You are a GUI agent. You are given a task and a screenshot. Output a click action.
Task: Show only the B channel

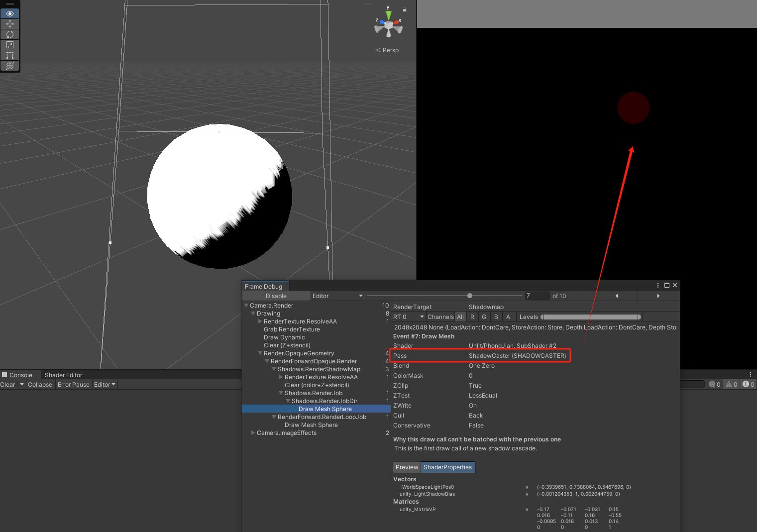point(496,317)
